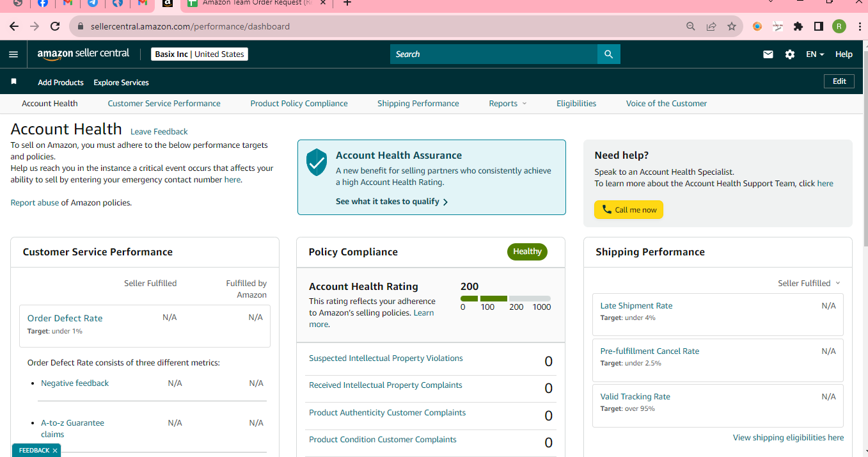The height and width of the screenshot is (457, 868).
Task: Open the Extensions puzzle icon
Action: [x=798, y=26]
